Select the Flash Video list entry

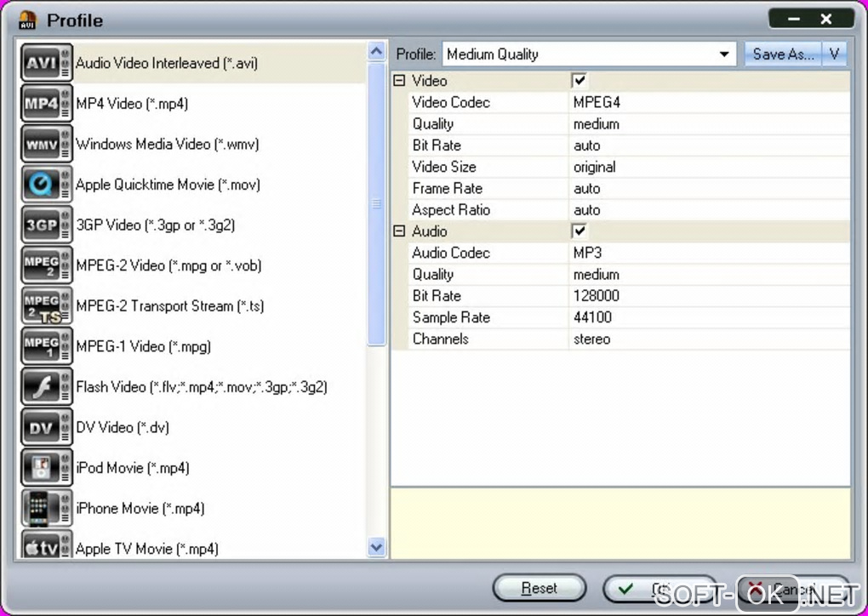tap(192, 386)
